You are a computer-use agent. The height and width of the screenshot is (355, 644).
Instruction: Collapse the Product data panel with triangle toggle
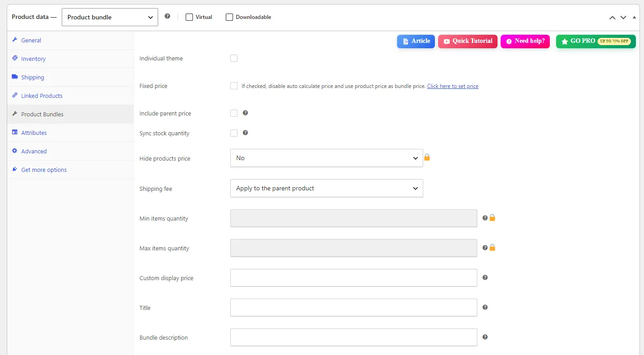pyautogui.click(x=634, y=17)
